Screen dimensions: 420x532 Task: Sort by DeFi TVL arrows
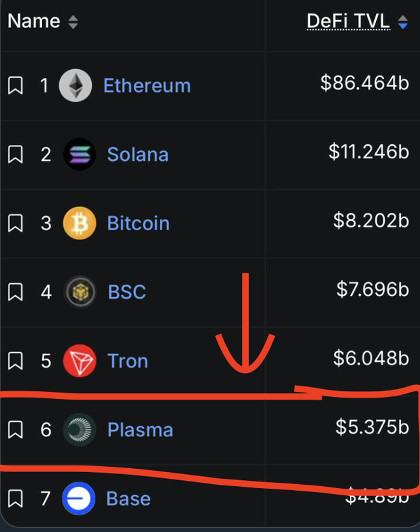403,22
